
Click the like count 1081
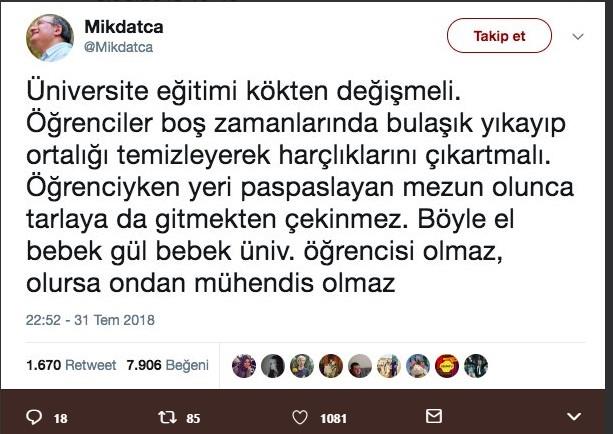(333, 417)
